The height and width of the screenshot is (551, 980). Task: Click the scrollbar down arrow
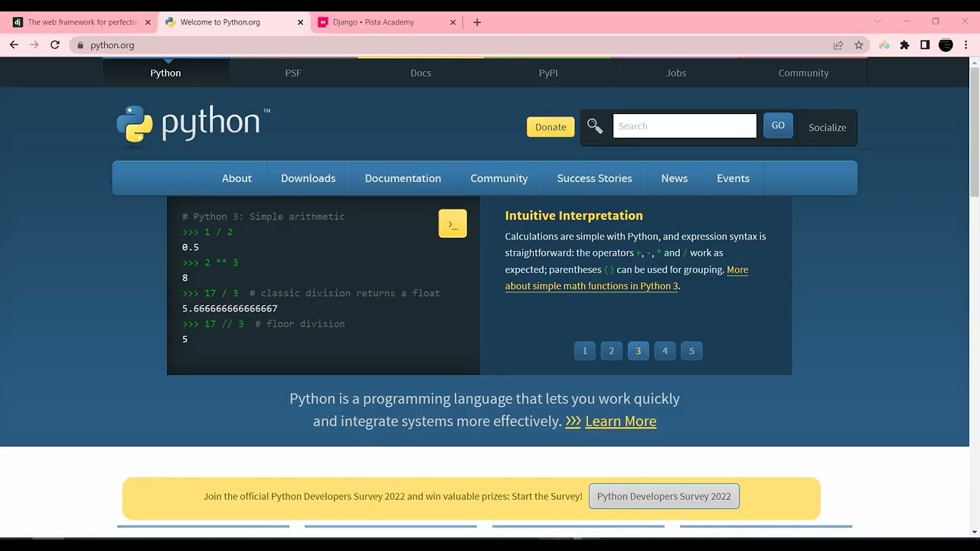[975, 532]
